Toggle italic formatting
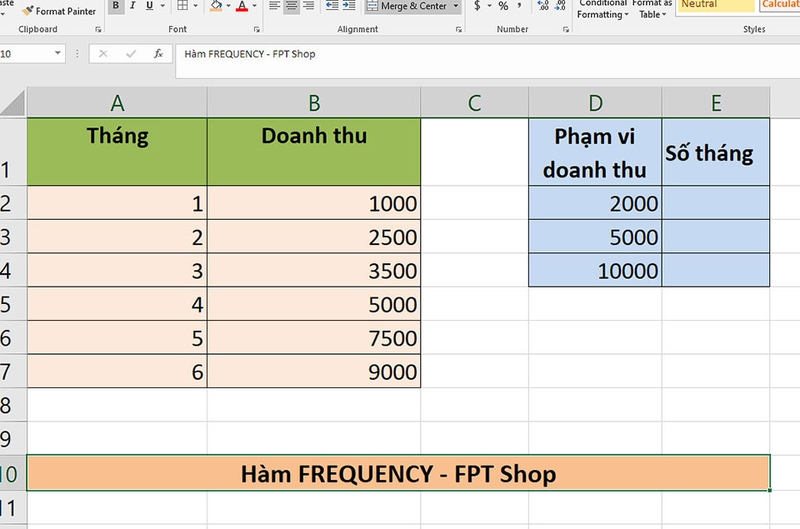Image resolution: width=800 pixels, height=529 pixels. coord(132,6)
